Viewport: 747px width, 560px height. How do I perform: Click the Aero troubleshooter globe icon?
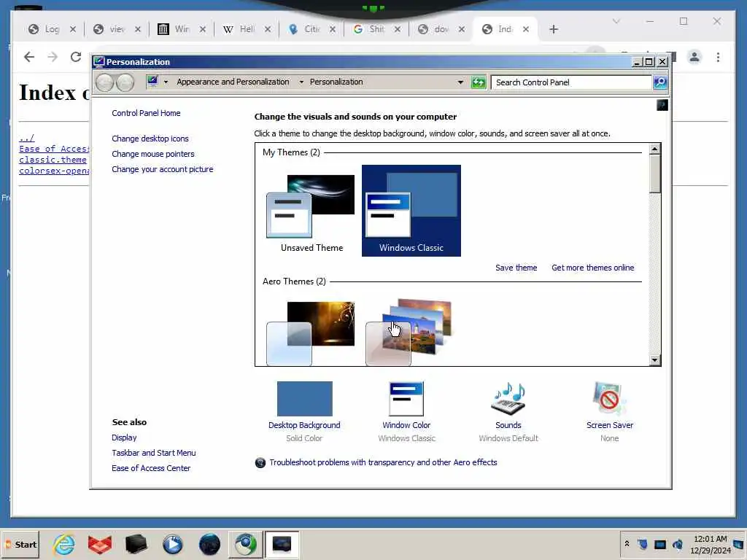pyautogui.click(x=260, y=462)
